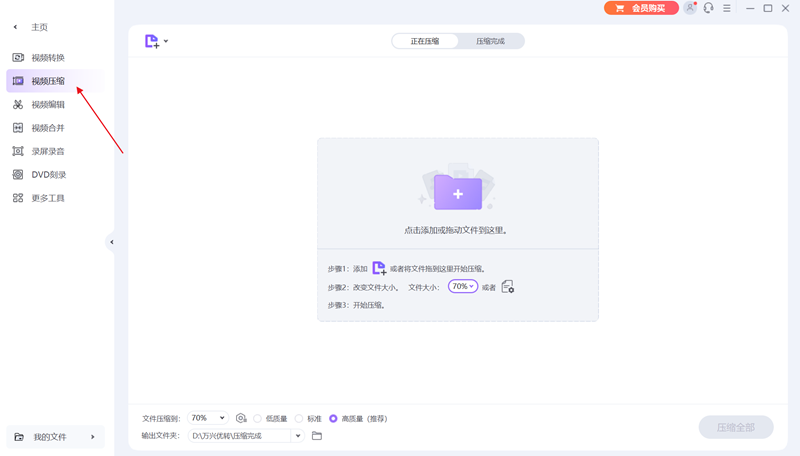Go back to 主页 with the back arrow
Screen dimensions: 800x456
tap(15, 27)
